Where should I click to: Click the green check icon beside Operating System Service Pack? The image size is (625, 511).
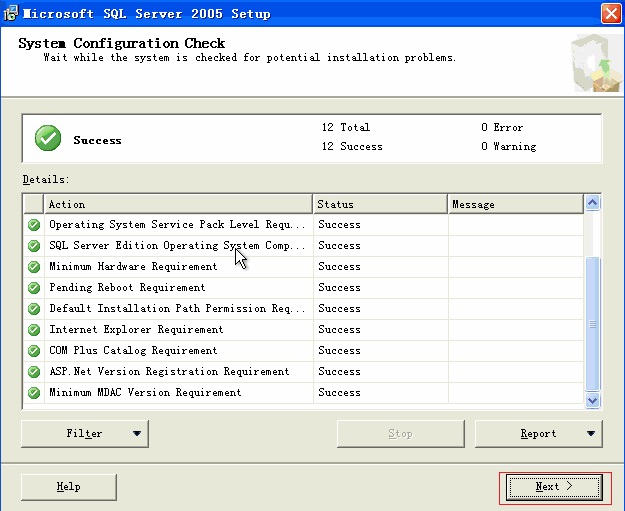click(34, 225)
